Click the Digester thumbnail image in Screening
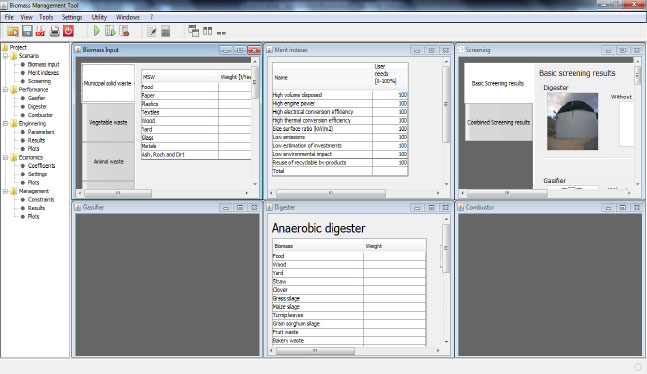The image size is (647, 374). (572, 121)
